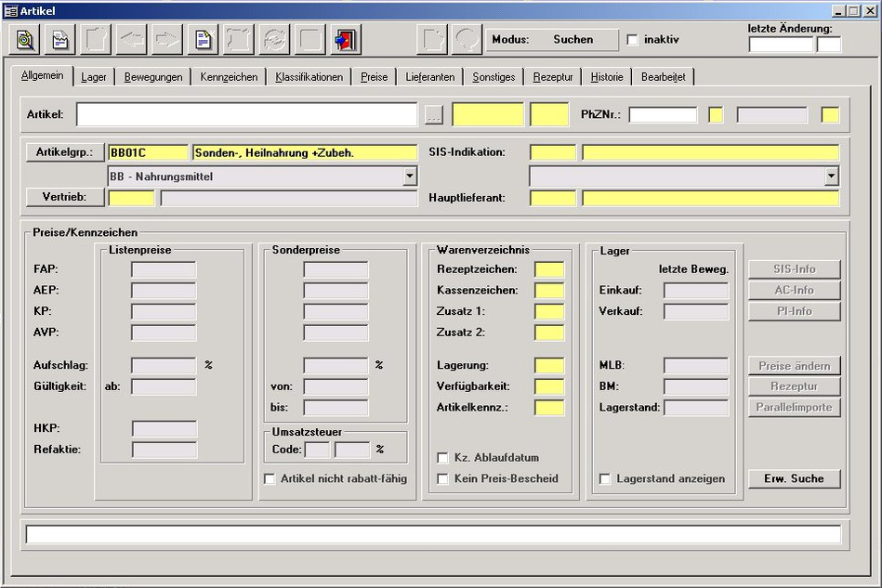Open the dropdown below SIS-Indikation
This screenshot has width=882, height=588.
pos(831,176)
